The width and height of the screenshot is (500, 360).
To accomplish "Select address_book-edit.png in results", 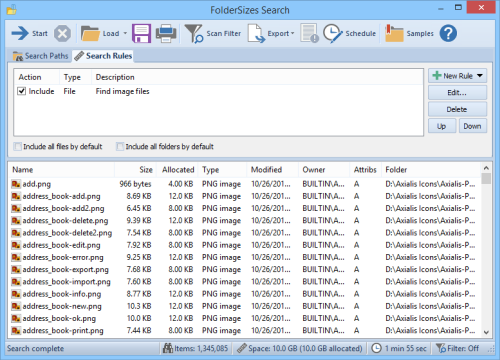I will point(245,245).
